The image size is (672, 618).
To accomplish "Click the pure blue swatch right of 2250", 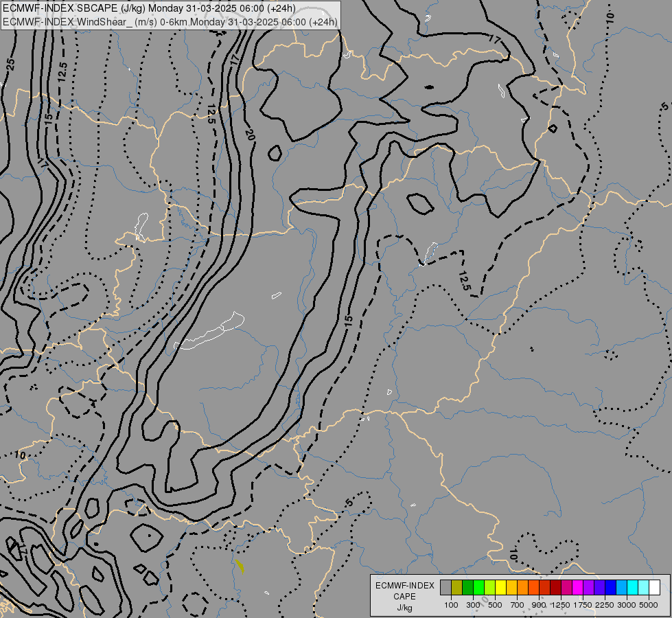I will (610, 587).
